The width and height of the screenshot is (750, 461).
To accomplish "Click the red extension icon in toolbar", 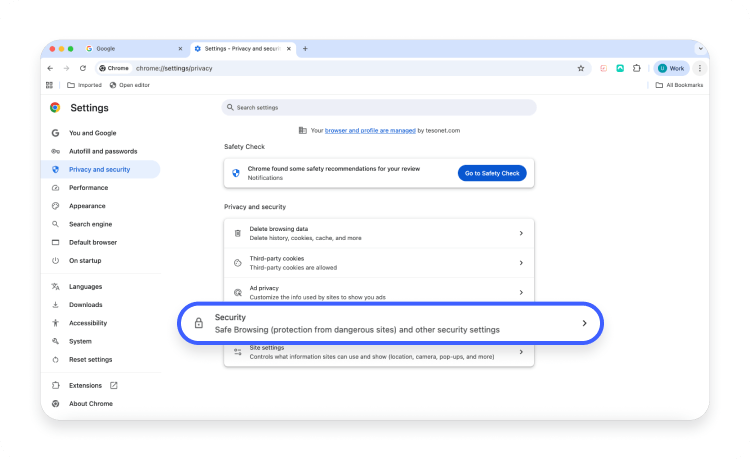I will pos(604,68).
